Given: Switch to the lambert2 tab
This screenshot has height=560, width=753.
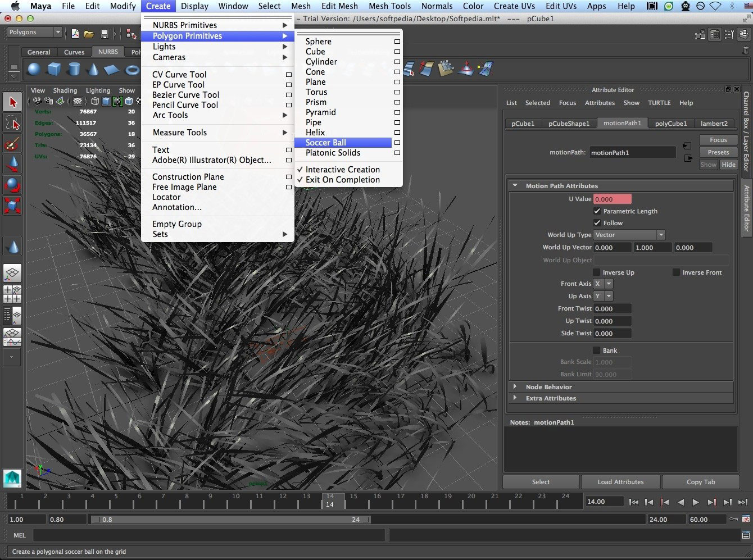Looking at the screenshot, I should pos(714,124).
